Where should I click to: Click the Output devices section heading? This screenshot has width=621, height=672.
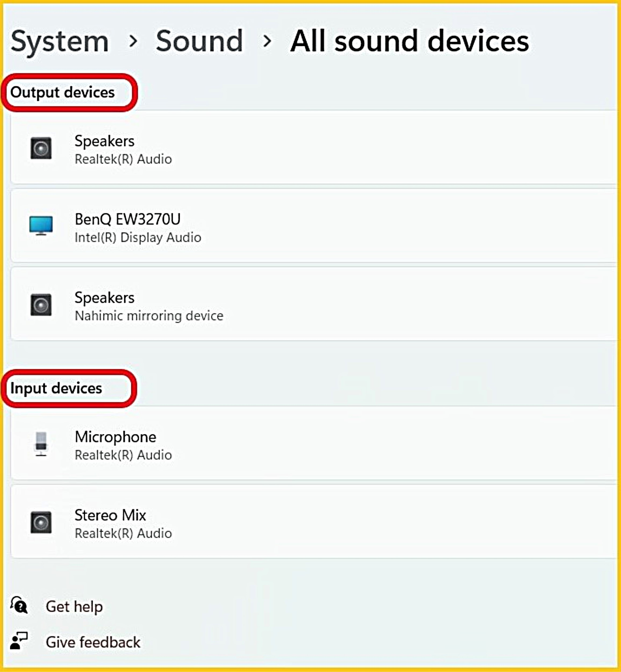pos(63,92)
